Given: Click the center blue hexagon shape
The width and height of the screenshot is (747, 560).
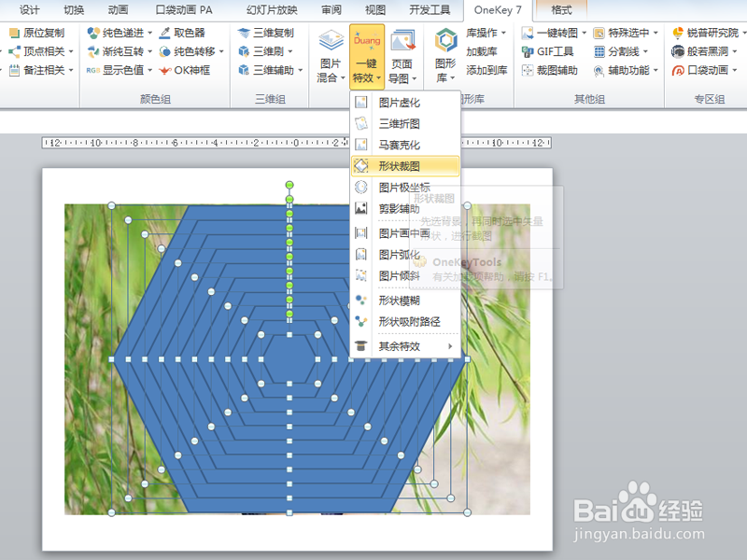Looking at the screenshot, I should tap(289, 358).
